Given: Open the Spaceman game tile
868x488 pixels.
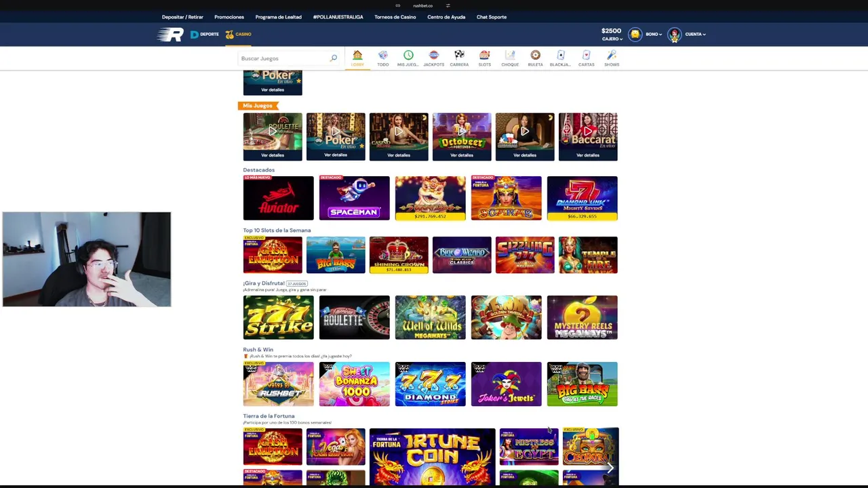Looking at the screenshot, I should [x=355, y=198].
